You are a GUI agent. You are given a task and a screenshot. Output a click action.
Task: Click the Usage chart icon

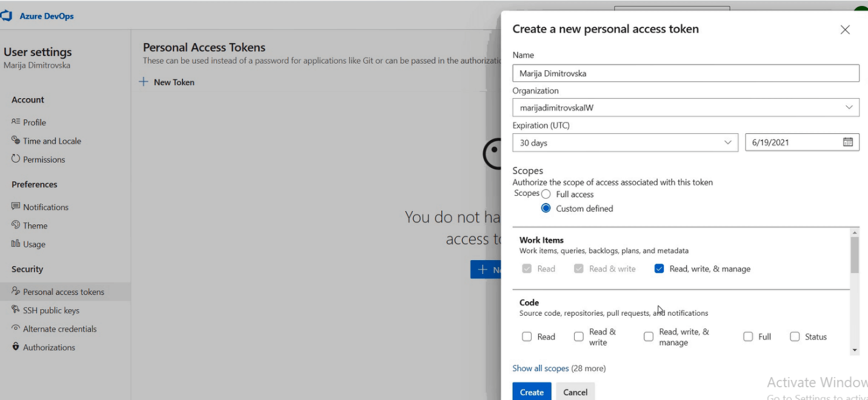click(16, 244)
